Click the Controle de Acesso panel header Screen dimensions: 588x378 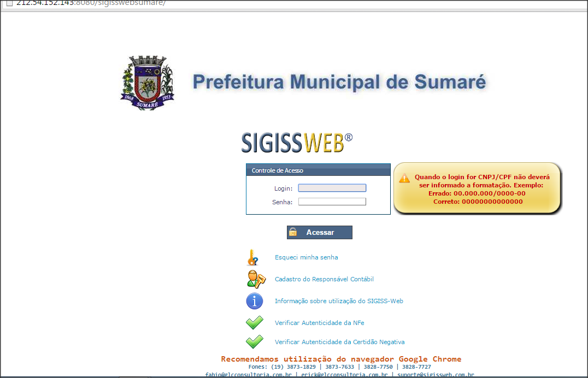pos(318,170)
